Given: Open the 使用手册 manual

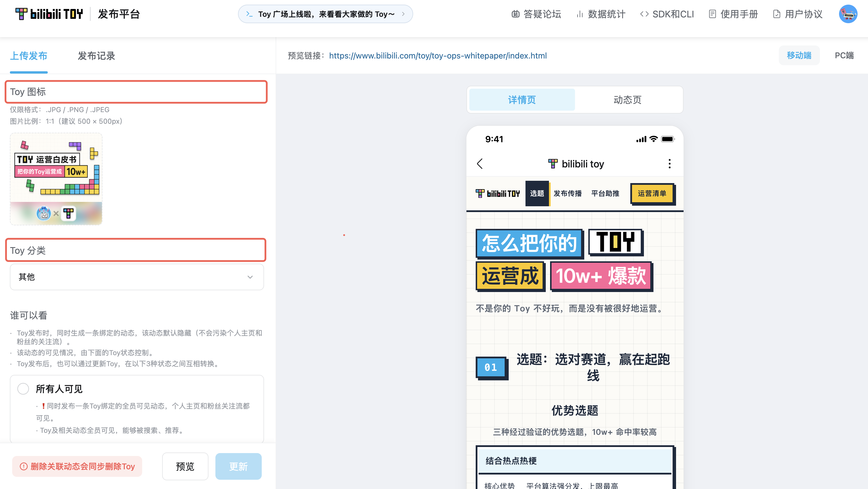Looking at the screenshot, I should [x=733, y=14].
